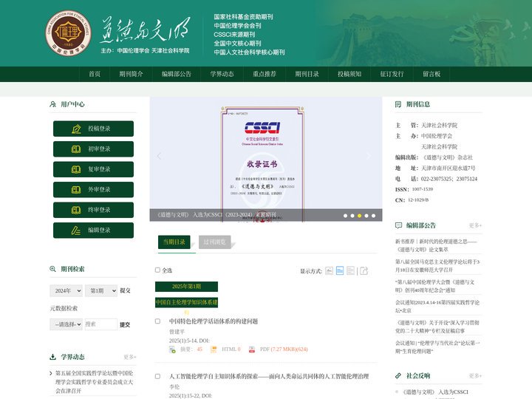Viewport: 532px width, 399px height.
Task: Click 外审登录 button
Action: (x=93, y=190)
